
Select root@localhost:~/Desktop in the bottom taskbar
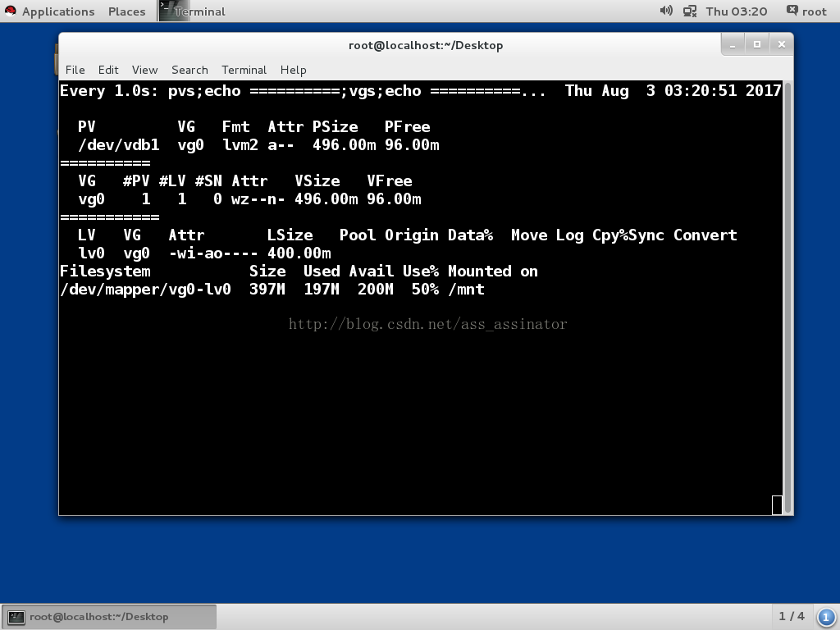pyautogui.click(x=109, y=617)
